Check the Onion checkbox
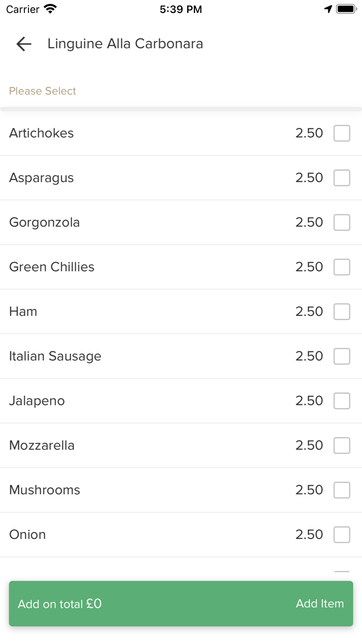The height and width of the screenshot is (644, 362). click(x=341, y=534)
